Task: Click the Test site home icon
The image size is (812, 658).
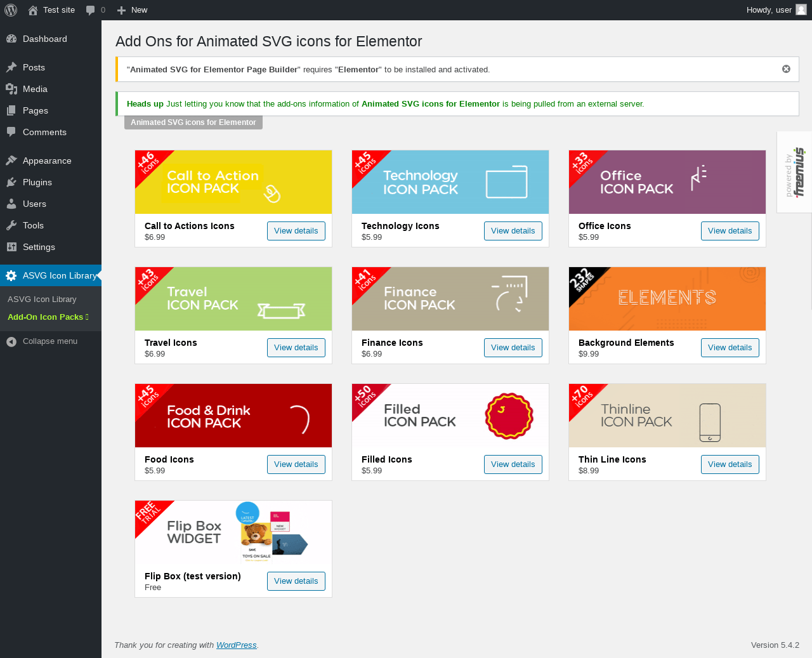Action: point(33,10)
